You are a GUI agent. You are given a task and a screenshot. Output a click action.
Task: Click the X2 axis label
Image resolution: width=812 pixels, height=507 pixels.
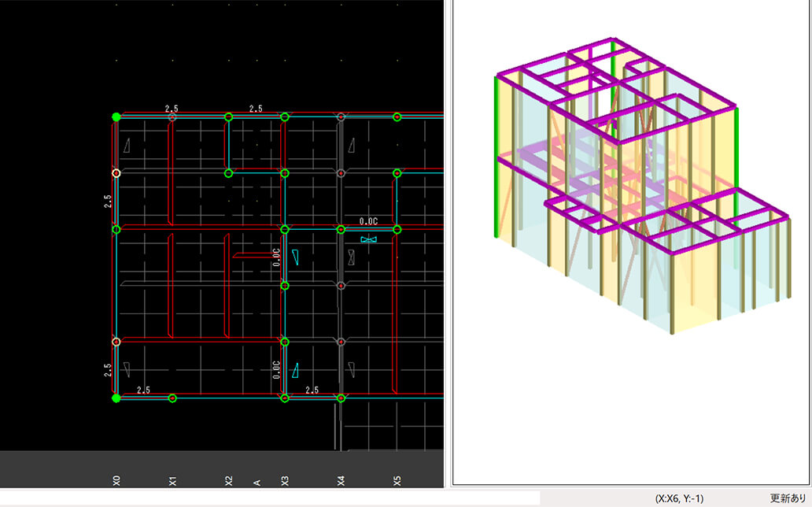(229, 479)
